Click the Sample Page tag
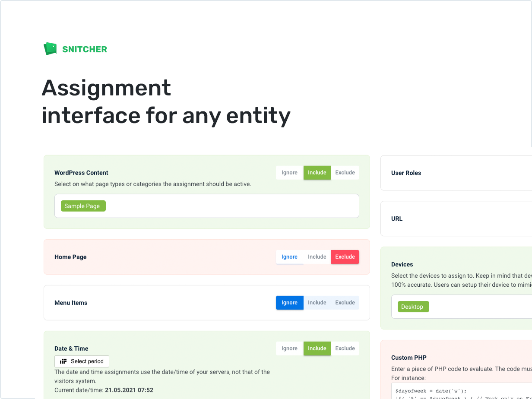 tap(82, 206)
